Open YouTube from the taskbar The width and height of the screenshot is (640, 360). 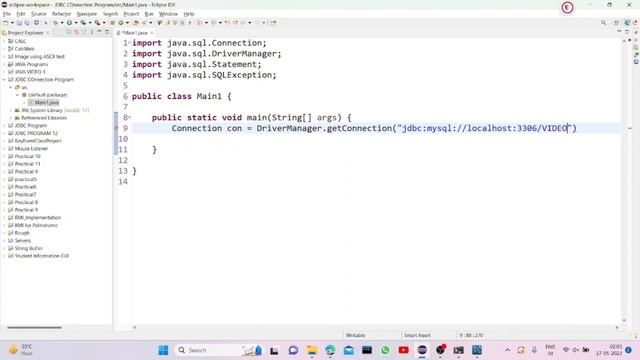click(404, 350)
